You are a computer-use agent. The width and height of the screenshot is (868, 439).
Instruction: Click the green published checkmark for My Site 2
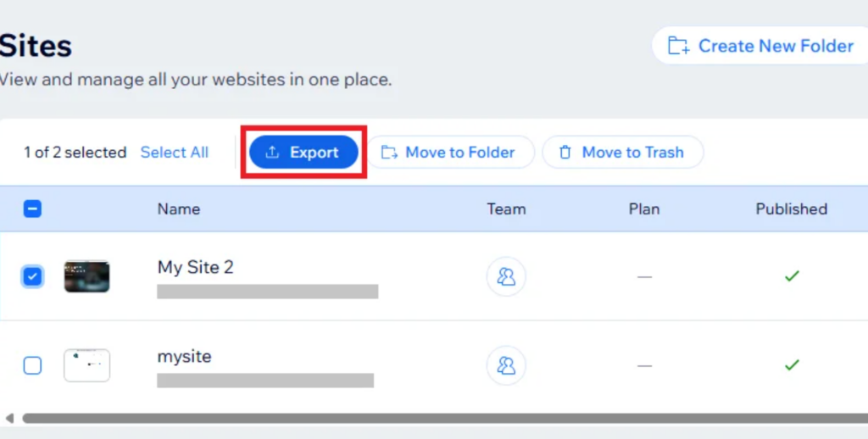(792, 276)
